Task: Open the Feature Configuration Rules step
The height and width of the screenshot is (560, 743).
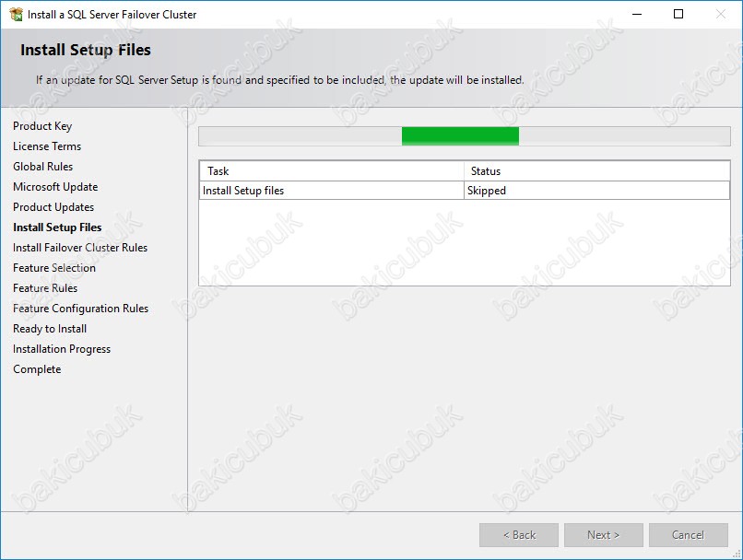Action: click(x=80, y=309)
